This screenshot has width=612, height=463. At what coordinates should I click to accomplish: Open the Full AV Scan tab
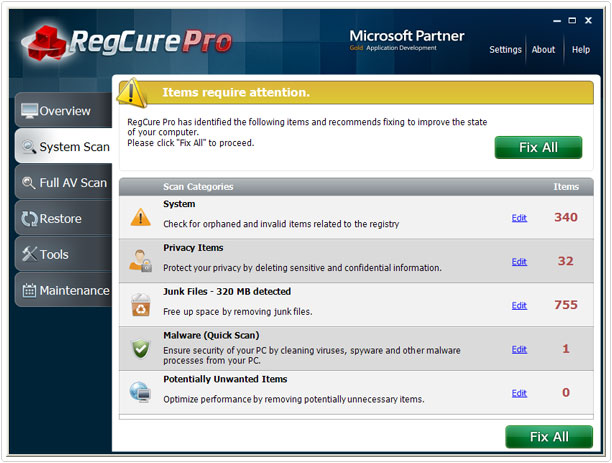point(64,182)
